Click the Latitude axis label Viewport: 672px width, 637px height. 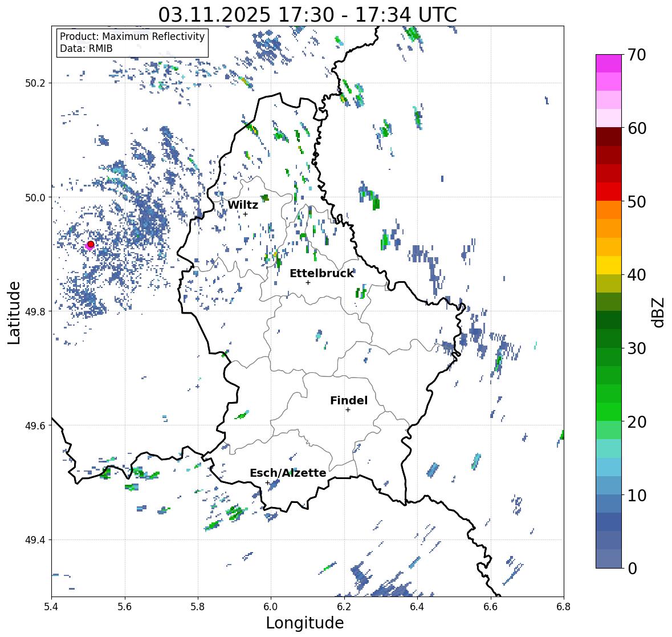coord(14,313)
